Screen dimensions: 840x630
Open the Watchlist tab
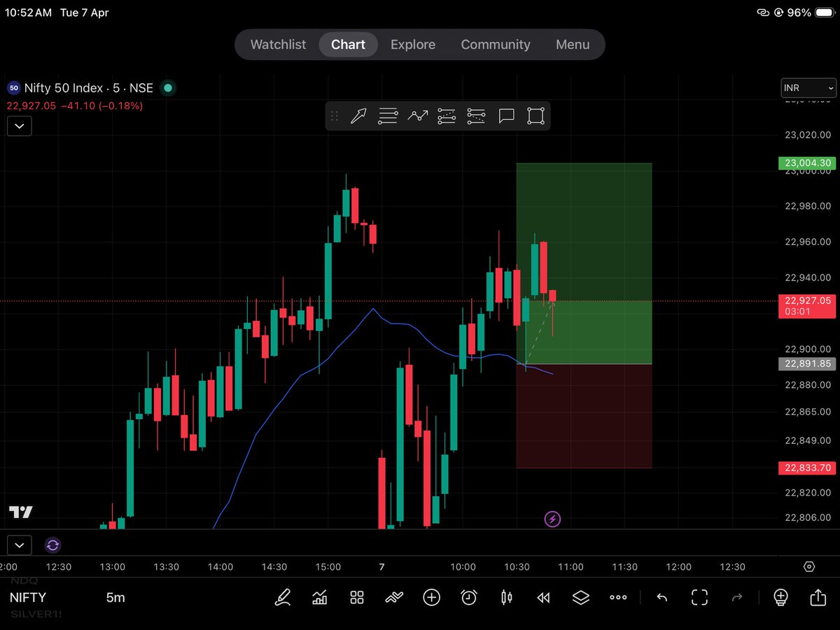pyautogui.click(x=278, y=44)
